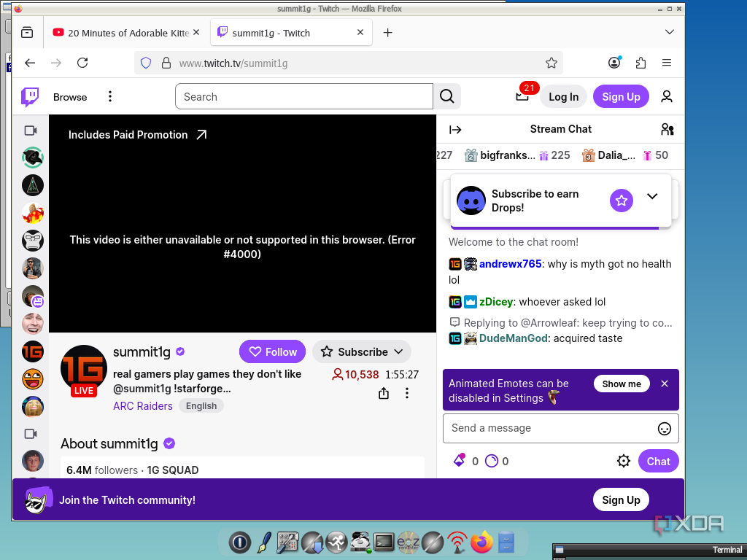Click the Firefox reload button
Image resolution: width=747 pixels, height=560 pixels.
(x=82, y=63)
